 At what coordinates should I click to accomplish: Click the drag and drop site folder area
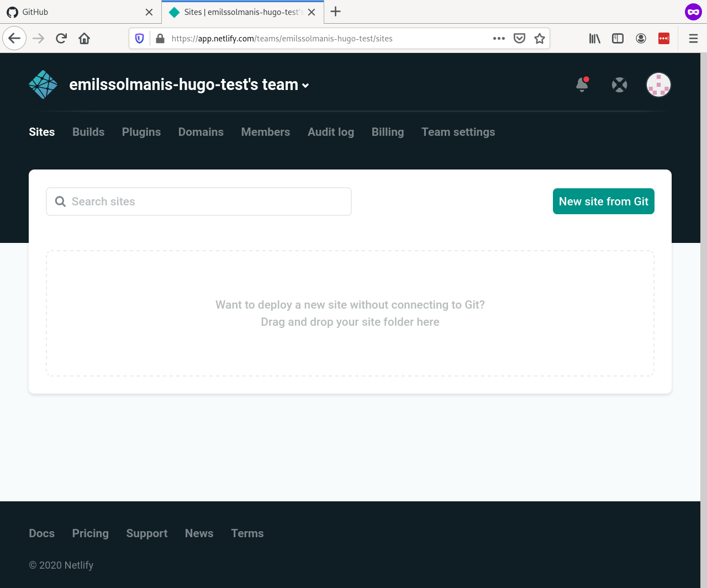[x=350, y=314]
